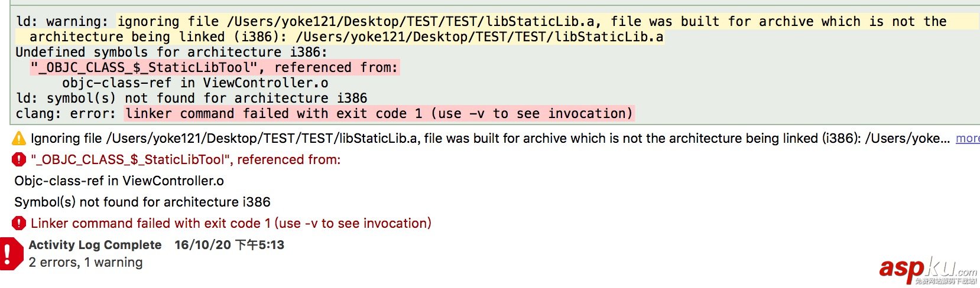
Task: Click 'objc-class-ref in ViewController.o' transcript line
Action: pyautogui.click(x=195, y=83)
